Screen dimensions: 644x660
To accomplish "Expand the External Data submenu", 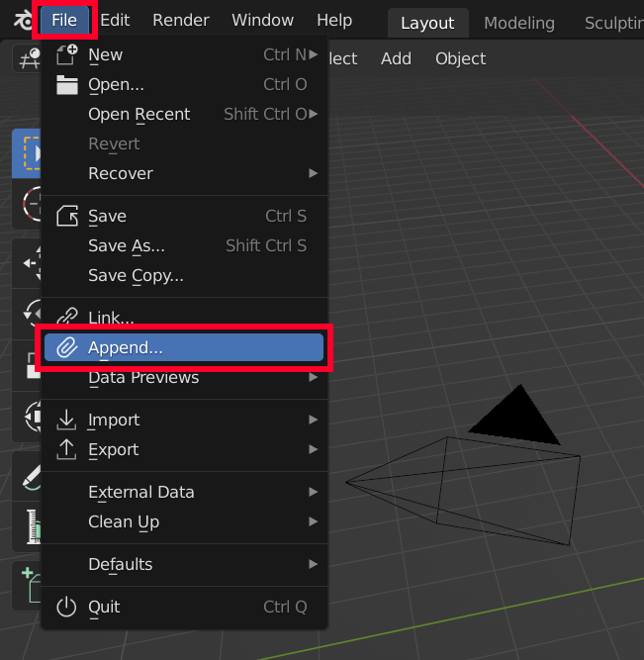I will coord(141,492).
